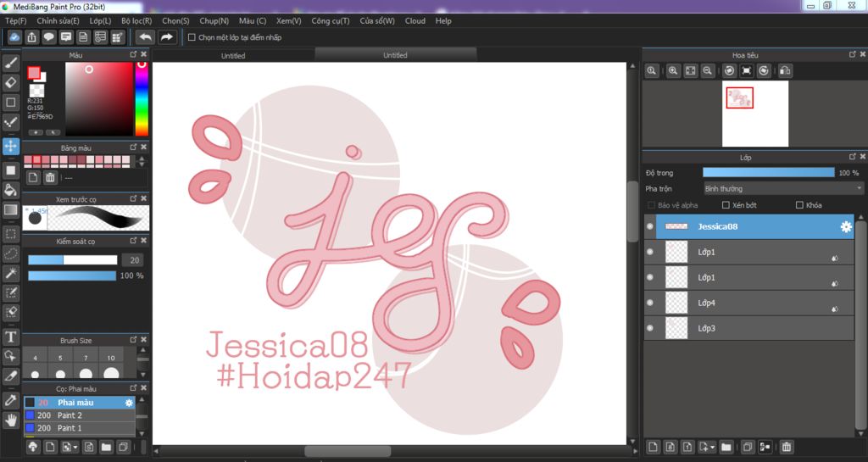
Task: Switch to first Untitled tab
Action: pyautogui.click(x=233, y=55)
